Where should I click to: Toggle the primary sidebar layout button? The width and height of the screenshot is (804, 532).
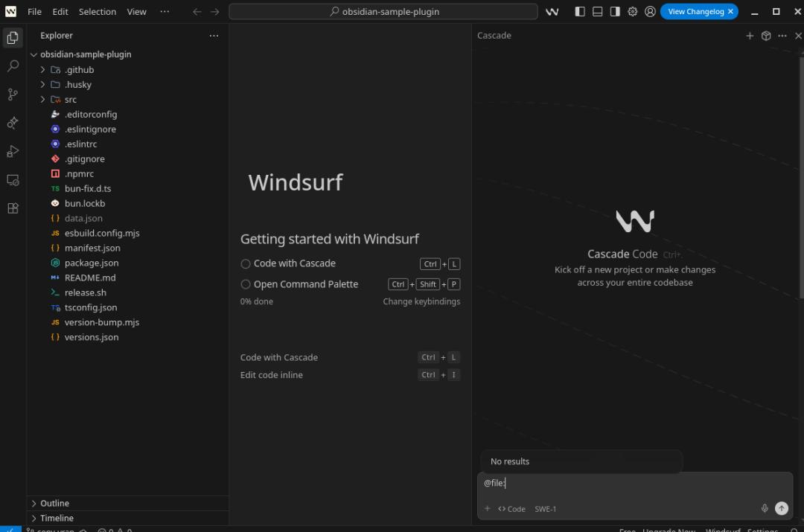580,12
